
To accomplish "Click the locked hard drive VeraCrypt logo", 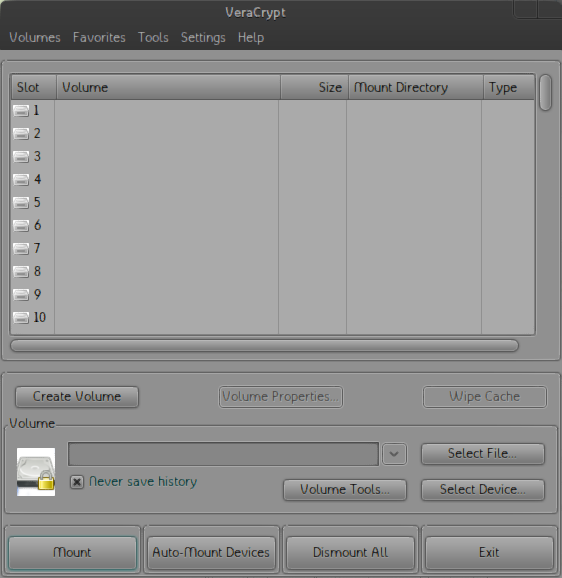I will [x=36, y=472].
